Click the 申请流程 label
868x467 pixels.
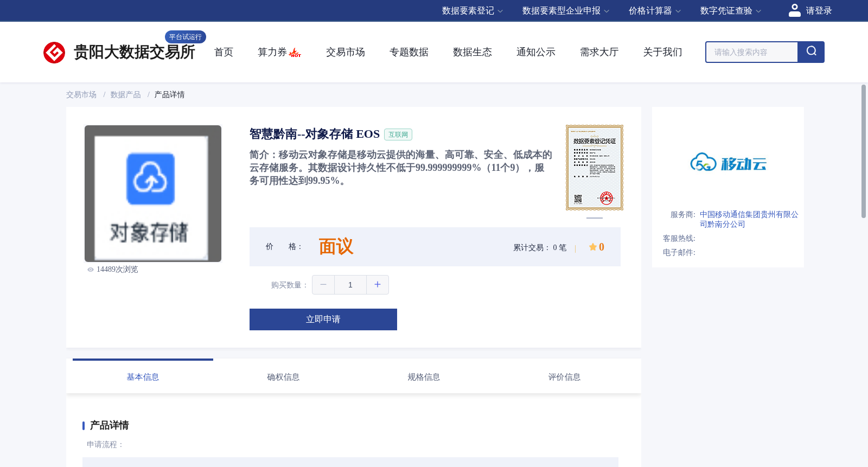pos(106,445)
